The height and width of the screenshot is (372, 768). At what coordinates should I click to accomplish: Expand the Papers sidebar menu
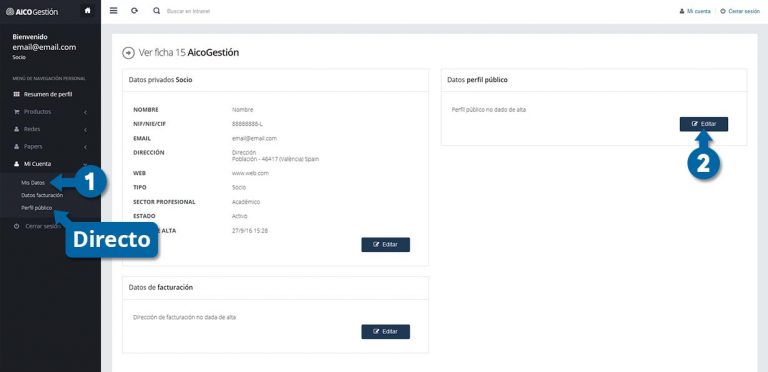(50, 146)
